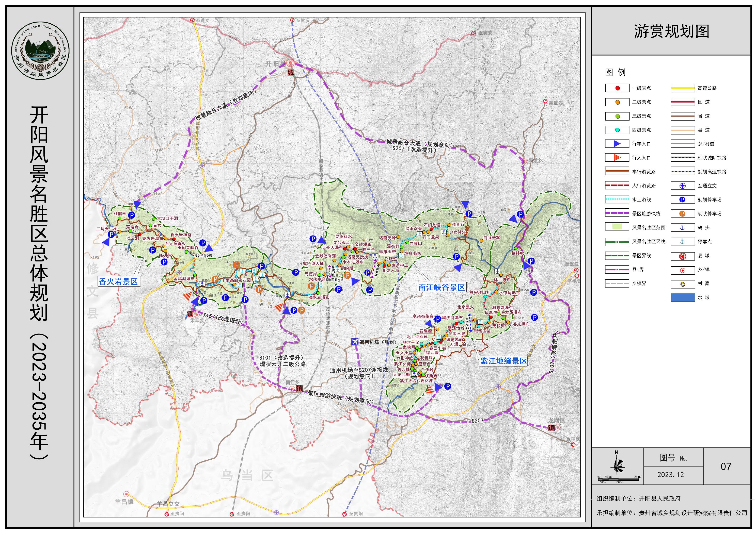Click the 水域 blue color swatch in legend
The image size is (756, 534).
pyautogui.click(x=683, y=297)
